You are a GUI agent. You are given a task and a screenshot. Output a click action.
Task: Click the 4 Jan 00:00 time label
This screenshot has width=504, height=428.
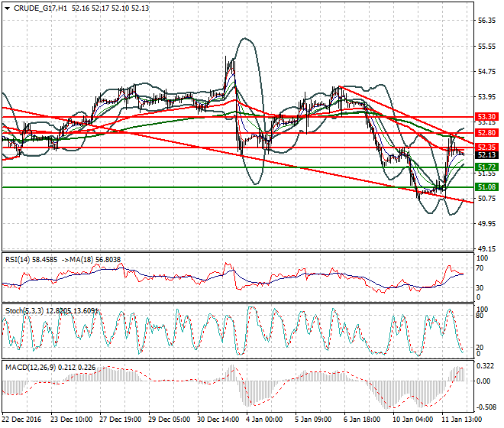click(x=264, y=420)
